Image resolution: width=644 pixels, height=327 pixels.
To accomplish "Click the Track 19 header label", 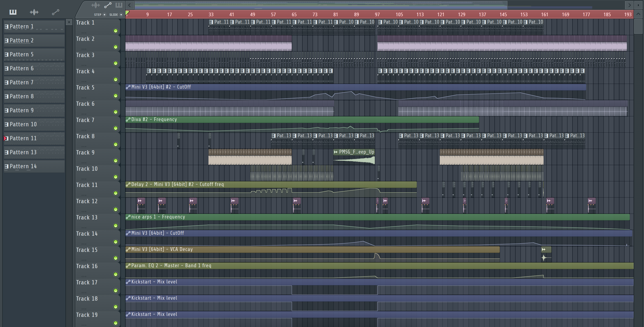I will pyautogui.click(x=87, y=315).
